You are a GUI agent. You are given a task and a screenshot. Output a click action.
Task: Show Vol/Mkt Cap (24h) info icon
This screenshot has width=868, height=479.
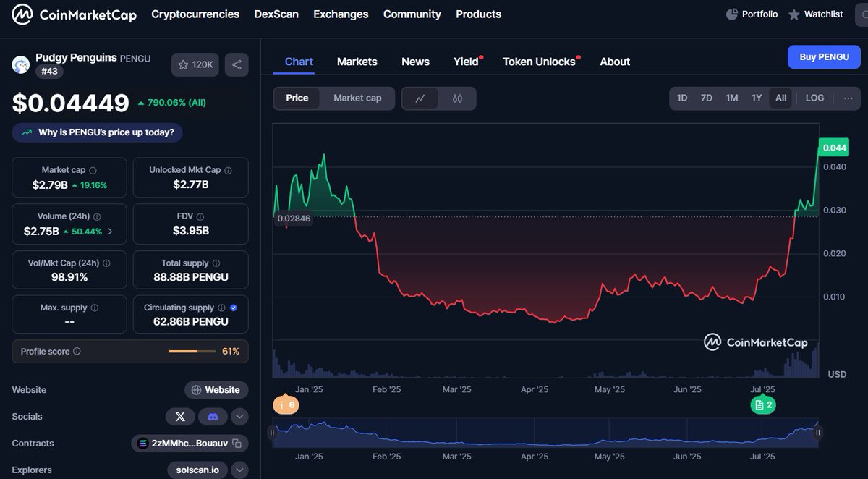(106, 263)
